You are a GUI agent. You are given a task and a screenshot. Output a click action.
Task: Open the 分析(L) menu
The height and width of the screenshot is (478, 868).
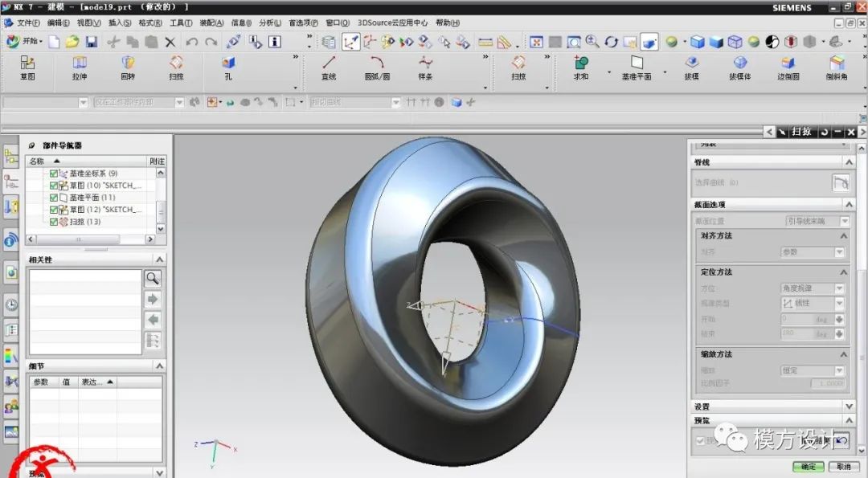[x=269, y=22]
